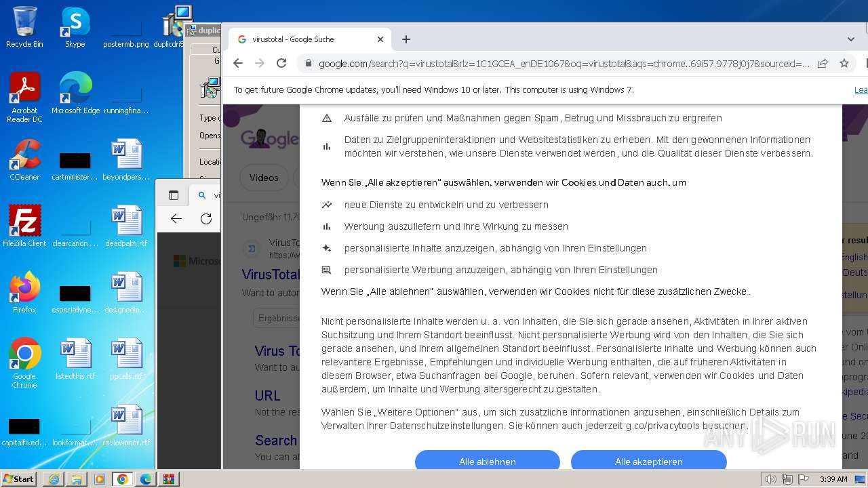
Task: Select the postermb.png desktop file
Action: 126,31
